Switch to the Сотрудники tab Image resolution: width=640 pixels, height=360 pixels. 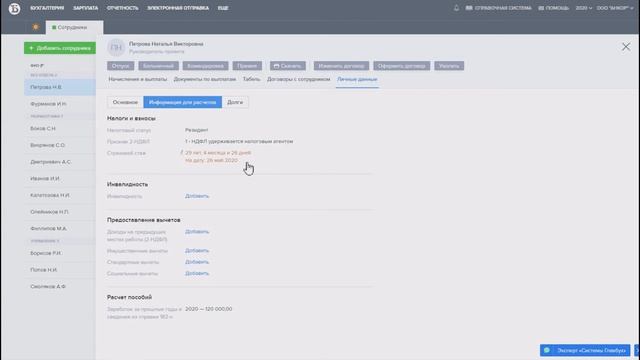[74, 27]
